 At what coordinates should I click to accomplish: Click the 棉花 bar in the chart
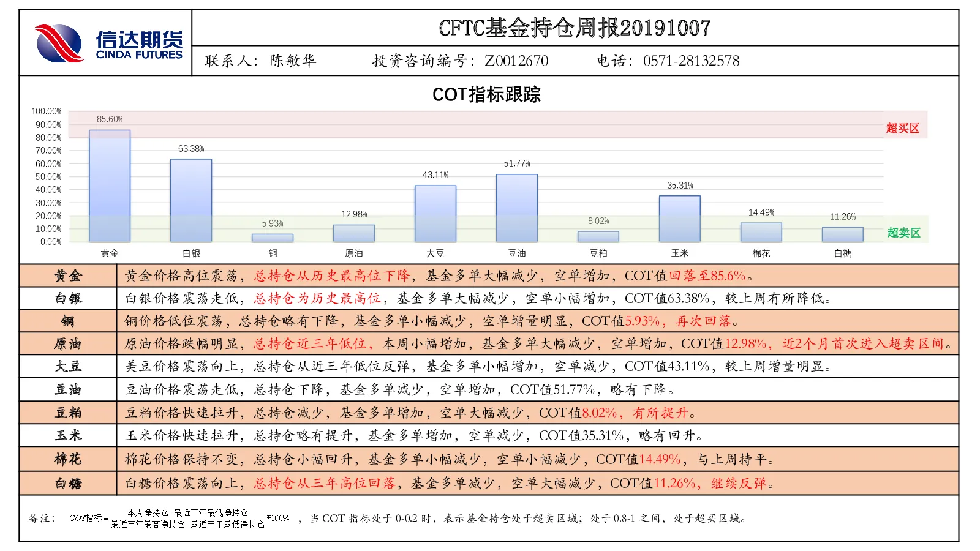coord(761,232)
